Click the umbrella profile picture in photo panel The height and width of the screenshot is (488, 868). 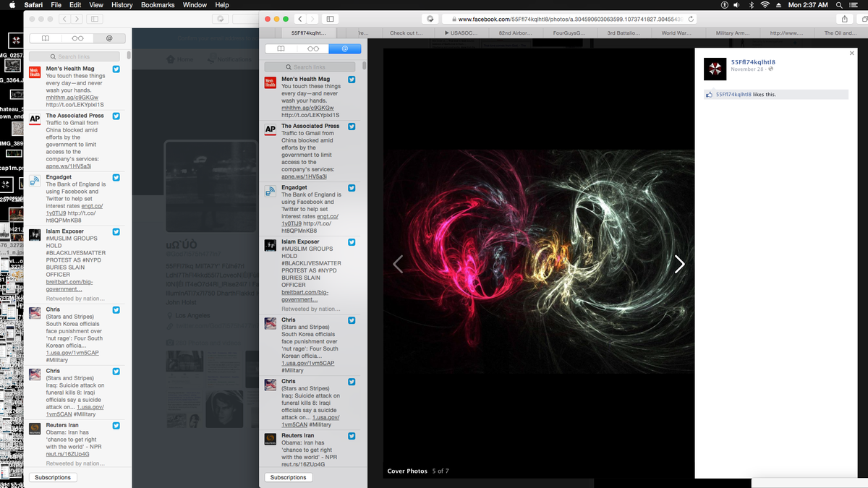715,69
